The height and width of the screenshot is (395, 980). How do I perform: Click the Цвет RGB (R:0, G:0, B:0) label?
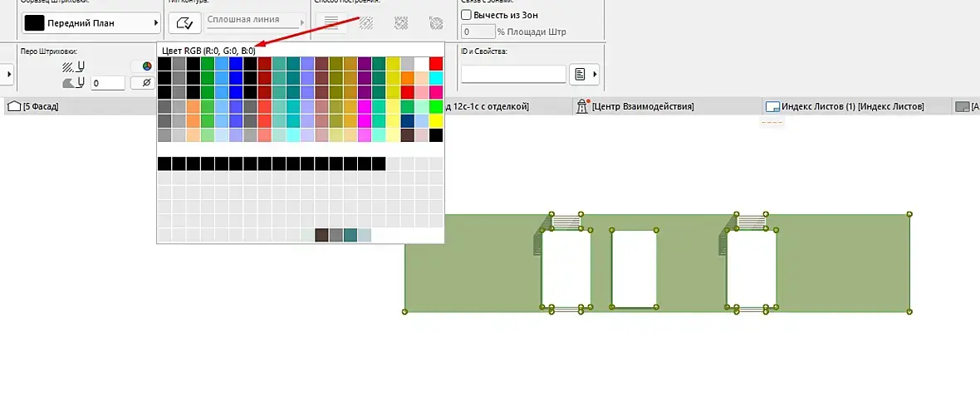208,51
